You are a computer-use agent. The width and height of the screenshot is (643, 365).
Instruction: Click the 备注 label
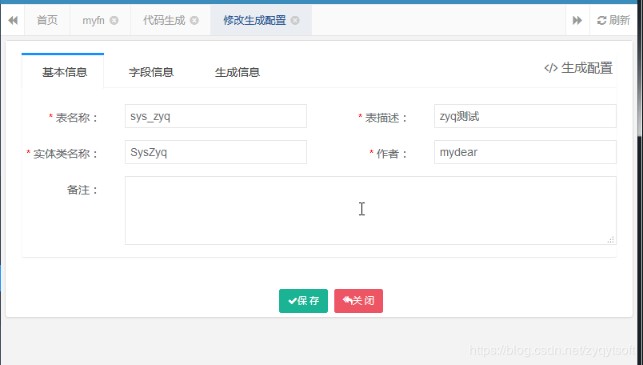coord(82,190)
